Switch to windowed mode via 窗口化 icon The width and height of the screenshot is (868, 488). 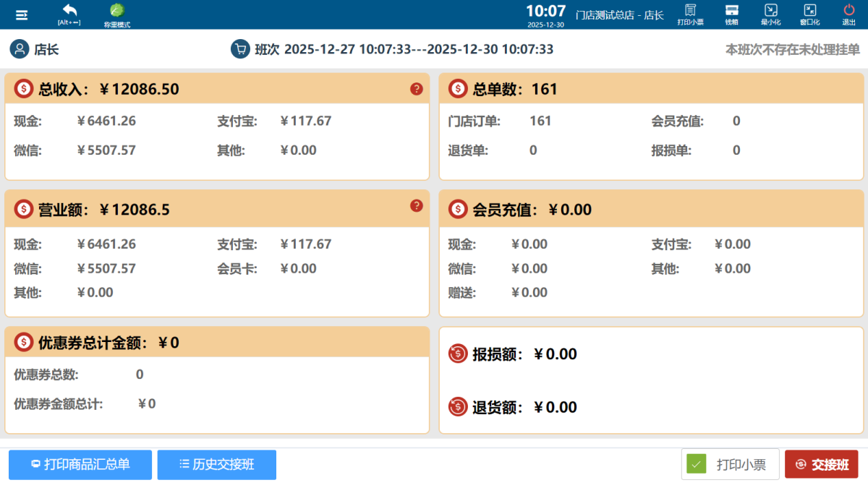[x=810, y=14]
